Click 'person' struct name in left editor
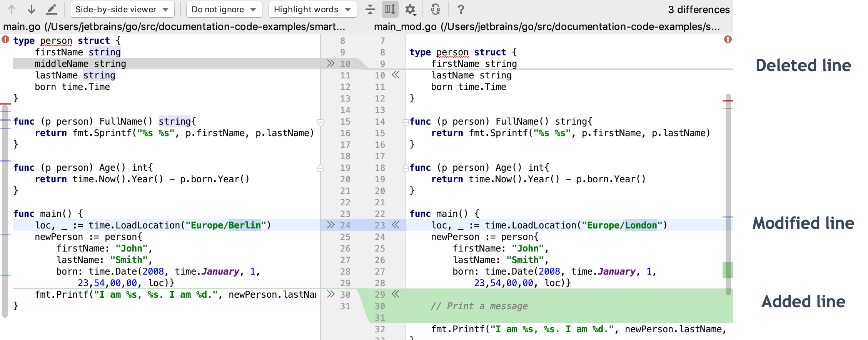Image resolution: width=868 pixels, height=340 pixels. point(56,41)
